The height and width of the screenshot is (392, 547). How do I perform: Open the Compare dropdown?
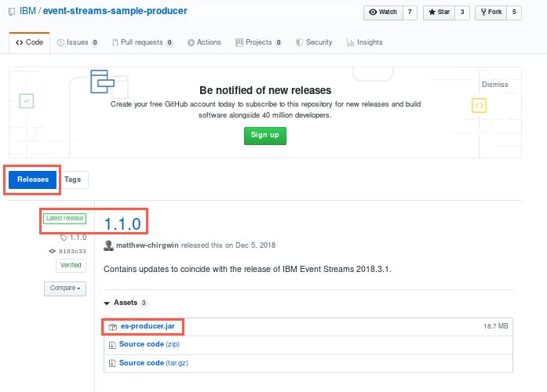click(x=65, y=289)
